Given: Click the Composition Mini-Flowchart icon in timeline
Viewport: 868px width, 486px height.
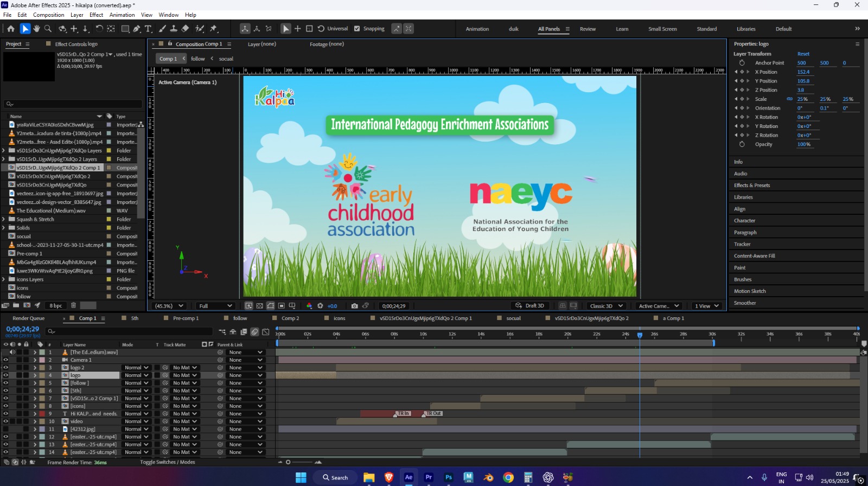Looking at the screenshot, I should [x=222, y=332].
